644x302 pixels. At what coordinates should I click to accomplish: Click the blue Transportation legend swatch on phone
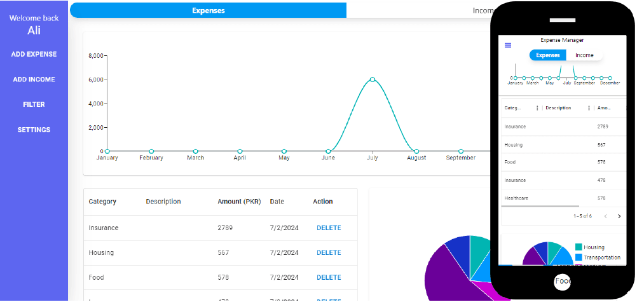[579, 257]
